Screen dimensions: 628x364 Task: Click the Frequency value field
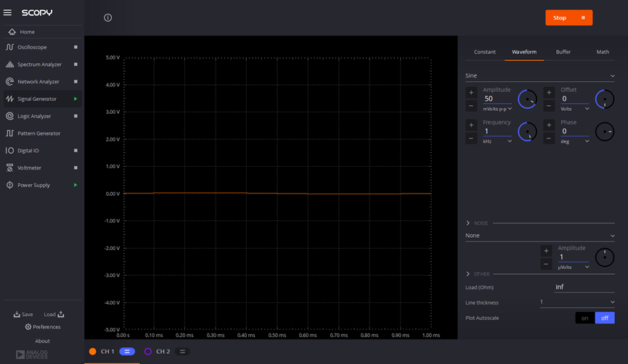[x=497, y=131]
